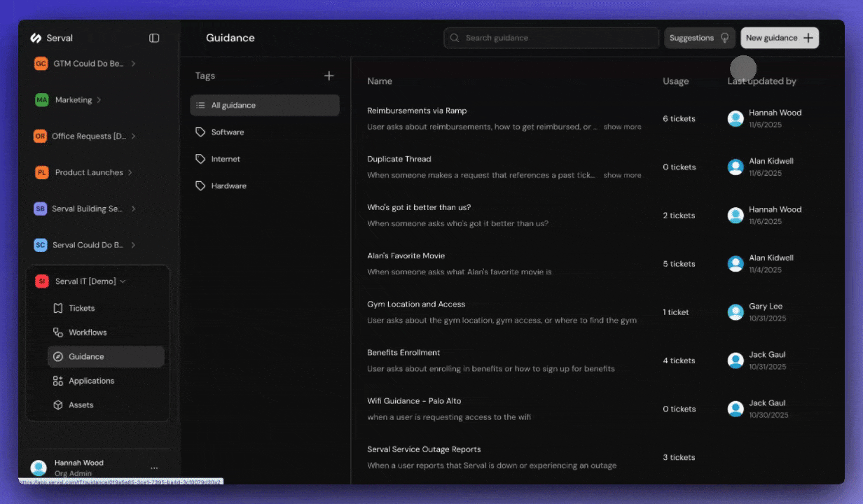This screenshot has height=504, width=863.
Task: Click 1 ticket usage for Gym Location
Action: point(675,312)
